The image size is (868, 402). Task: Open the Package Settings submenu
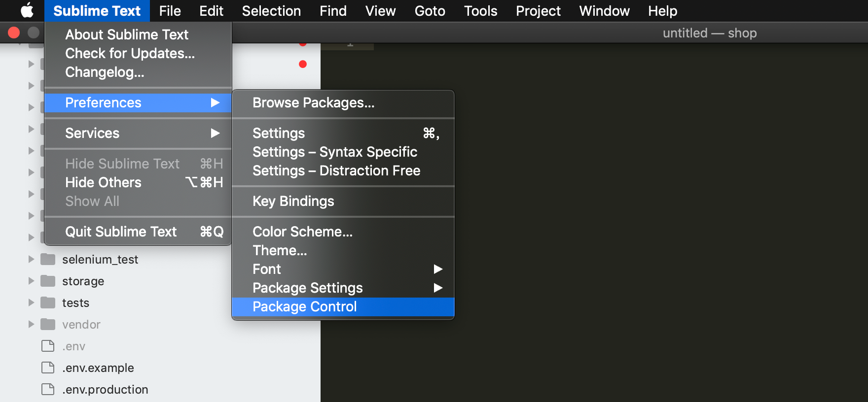[x=343, y=288]
